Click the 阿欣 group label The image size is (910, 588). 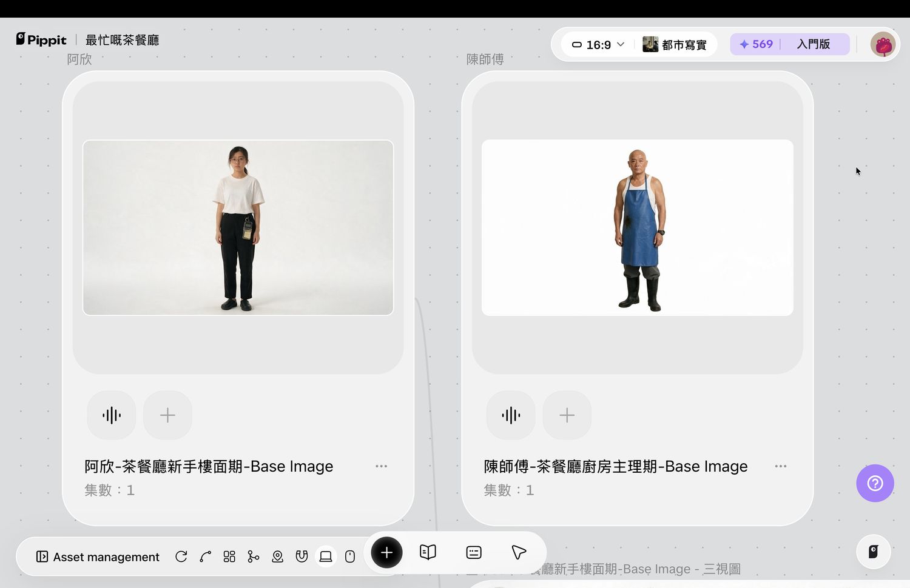click(79, 59)
